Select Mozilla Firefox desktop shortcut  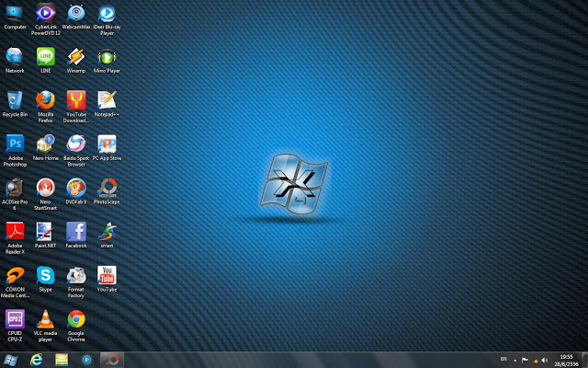pyautogui.click(x=46, y=107)
